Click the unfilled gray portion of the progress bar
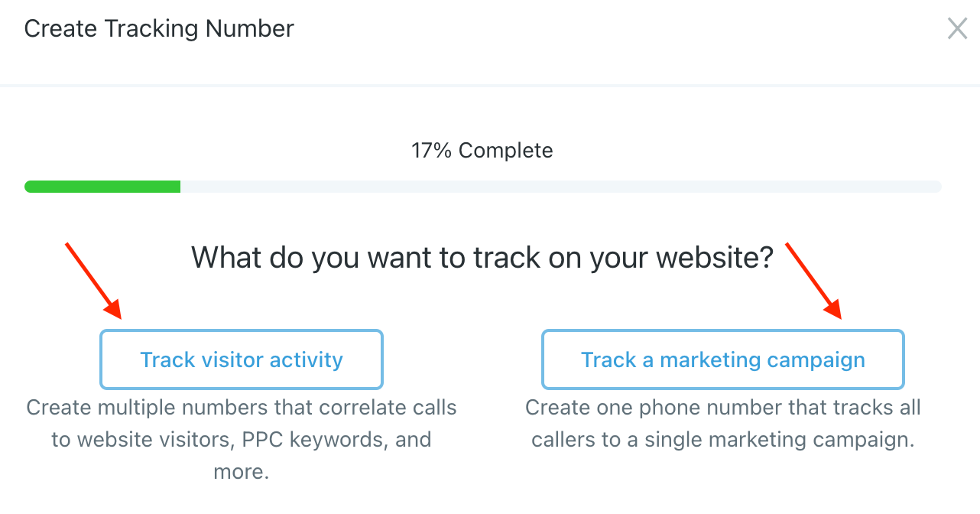The width and height of the screenshot is (980, 514). point(560,187)
